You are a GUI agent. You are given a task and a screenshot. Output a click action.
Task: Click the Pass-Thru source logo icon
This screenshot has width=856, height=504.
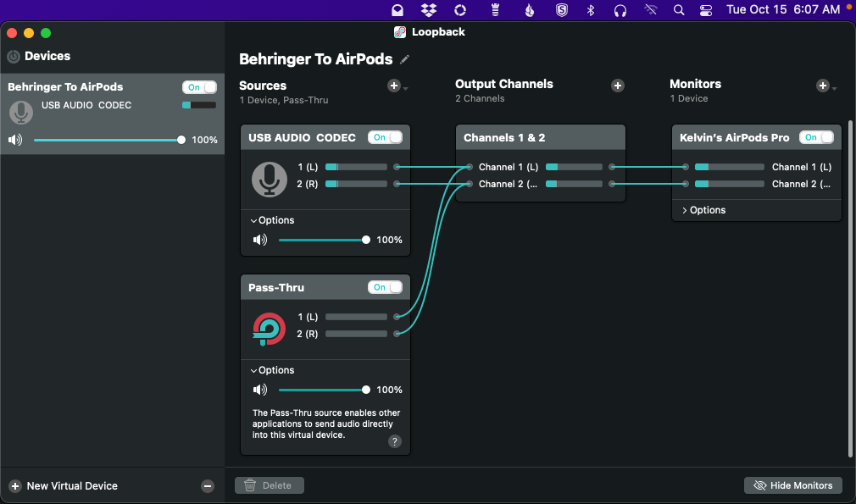(x=269, y=329)
